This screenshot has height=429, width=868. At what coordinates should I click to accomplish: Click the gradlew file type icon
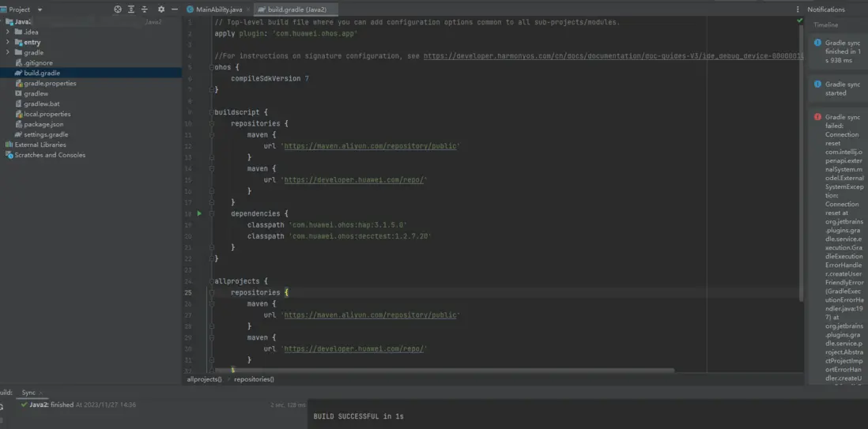coord(18,93)
